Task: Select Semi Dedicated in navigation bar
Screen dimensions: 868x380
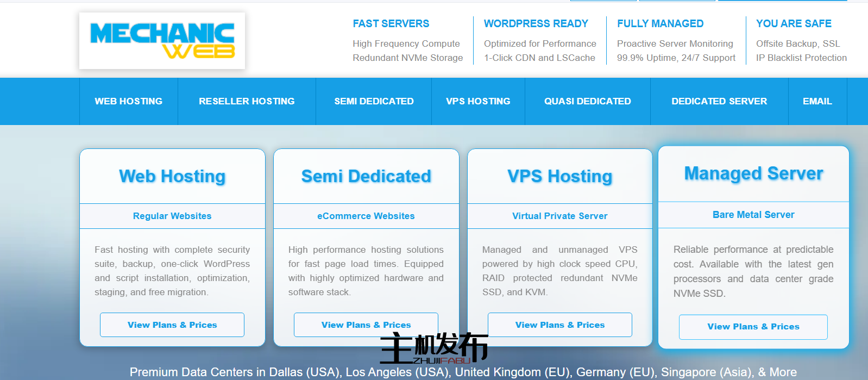Action: tap(374, 101)
